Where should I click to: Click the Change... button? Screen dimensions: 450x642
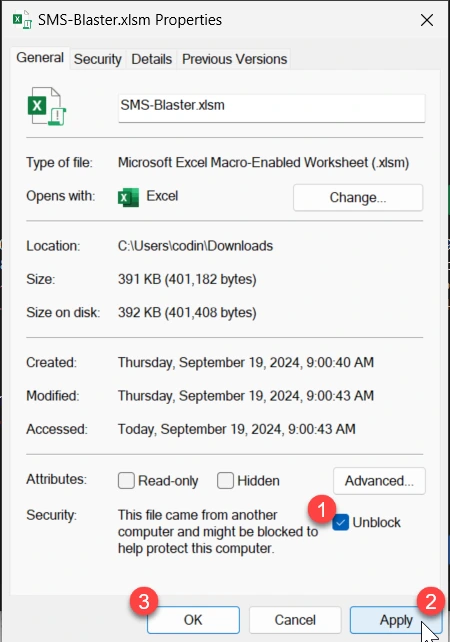358,197
